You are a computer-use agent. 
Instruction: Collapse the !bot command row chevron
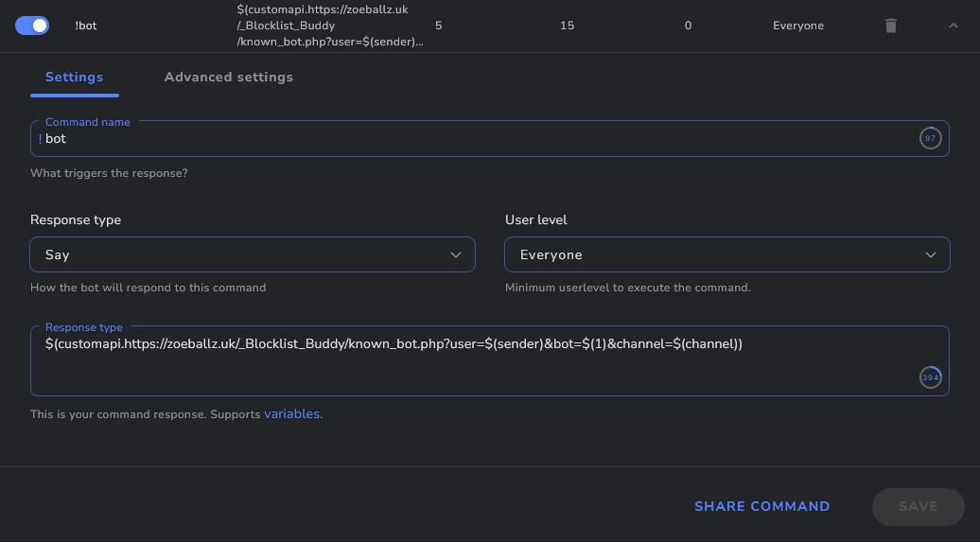953,26
